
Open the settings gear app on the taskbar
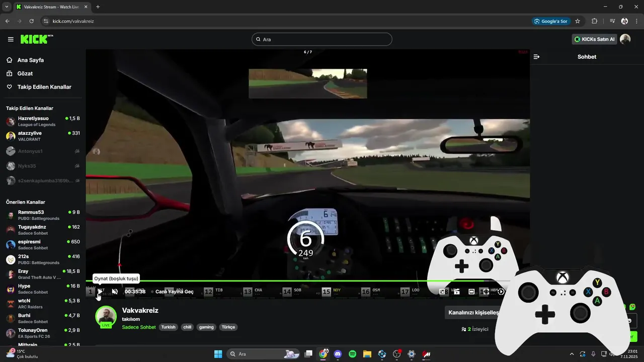[411, 354]
